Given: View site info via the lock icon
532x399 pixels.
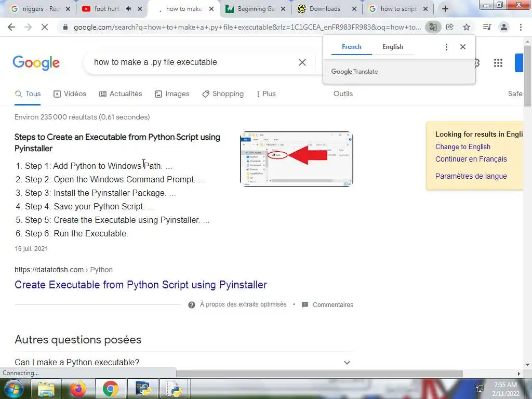Looking at the screenshot, I should (65, 27).
